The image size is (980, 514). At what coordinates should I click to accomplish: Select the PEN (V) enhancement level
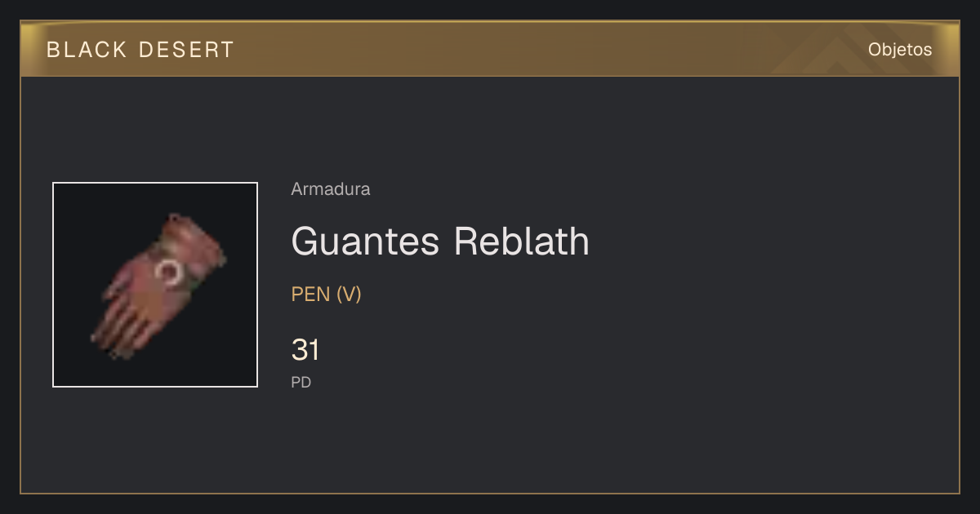327,295
